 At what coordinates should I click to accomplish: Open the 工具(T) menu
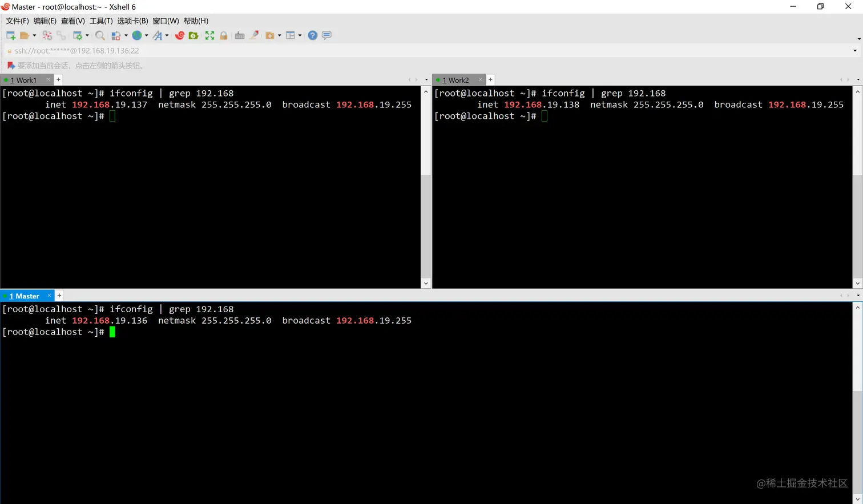click(x=101, y=21)
